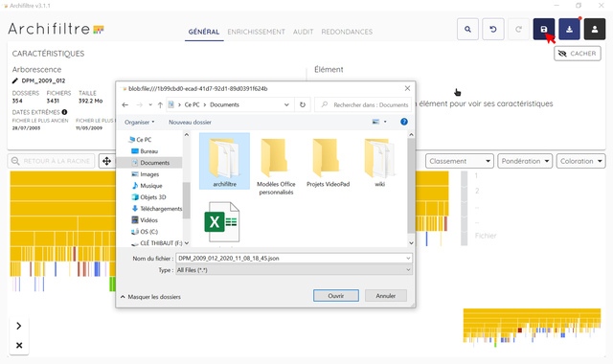Click the Rechercher dans Documents search box
This screenshot has height=364, width=613.
pyautogui.click(x=364, y=104)
